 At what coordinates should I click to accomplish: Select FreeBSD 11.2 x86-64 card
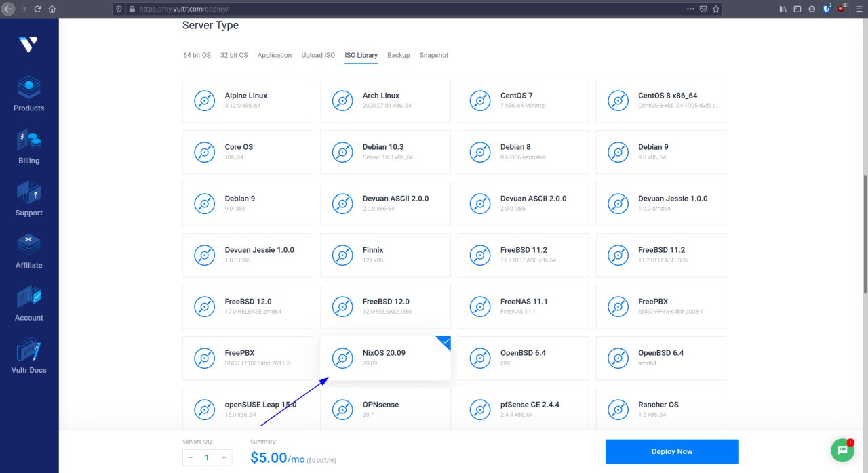click(523, 255)
